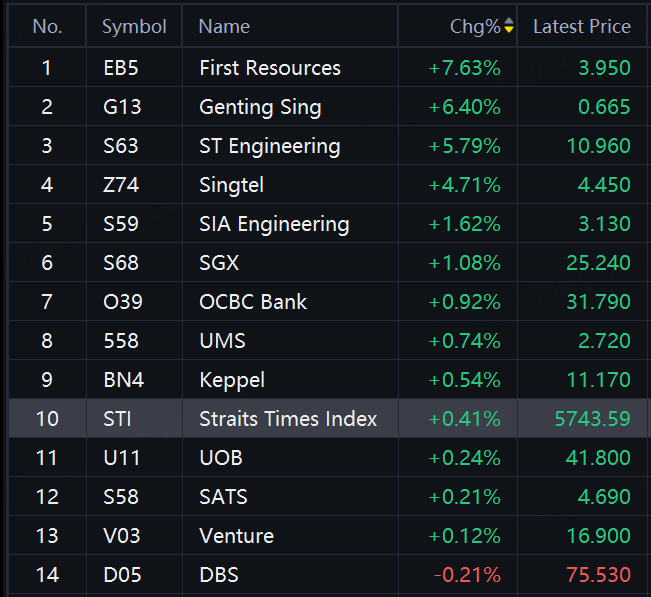Click the price 31.790
Image resolution: width=651 pixels, height=597 pixels.
coord(599,302)
